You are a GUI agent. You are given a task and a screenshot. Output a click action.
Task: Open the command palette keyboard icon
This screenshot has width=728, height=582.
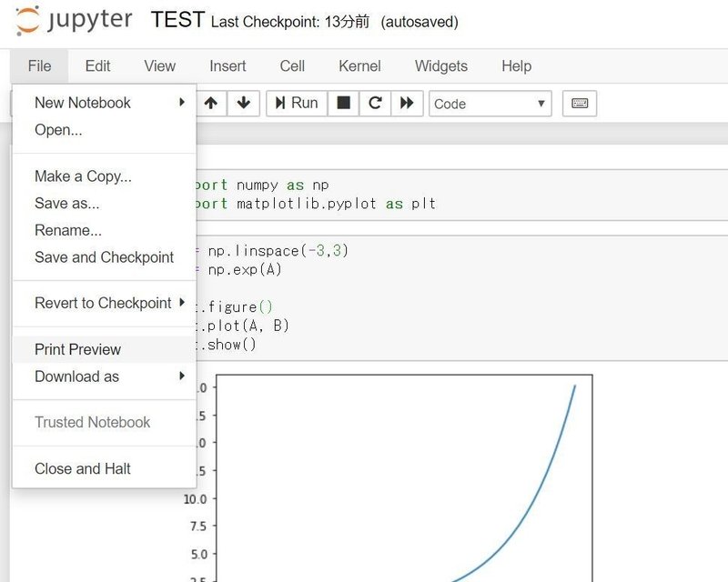point(580,103)
